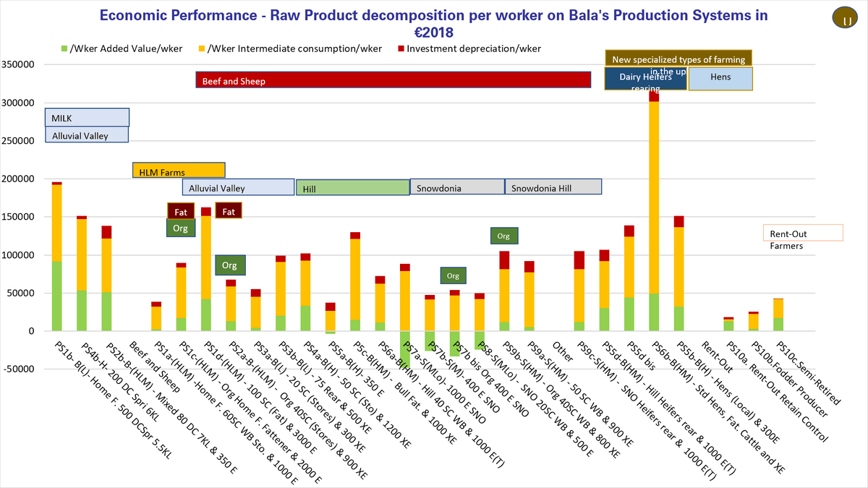Click the blue 'Dairy Heifers rearing' box
The image size is (868, 488).
pyautogui.click(x=646, y=79)
